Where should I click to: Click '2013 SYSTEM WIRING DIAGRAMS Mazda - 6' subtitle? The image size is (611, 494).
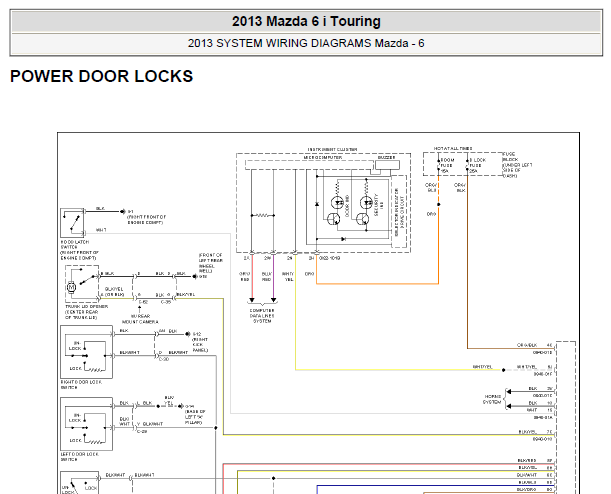coord(306,43)
